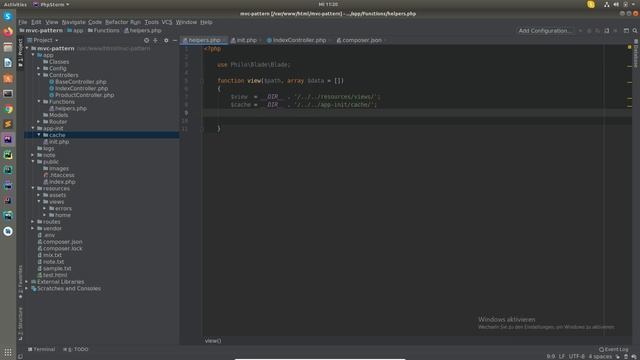The height and width of the screenshot is (360, 640).
Task: Click the LF line separator in status bar
Action: [562, 356]
